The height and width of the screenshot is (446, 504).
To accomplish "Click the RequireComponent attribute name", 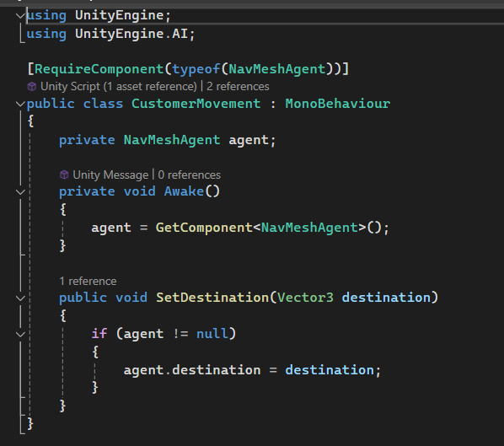I will point(99,69).
